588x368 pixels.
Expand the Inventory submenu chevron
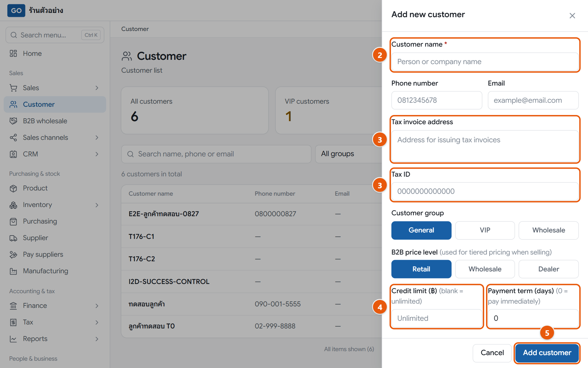tap(97, 205)
